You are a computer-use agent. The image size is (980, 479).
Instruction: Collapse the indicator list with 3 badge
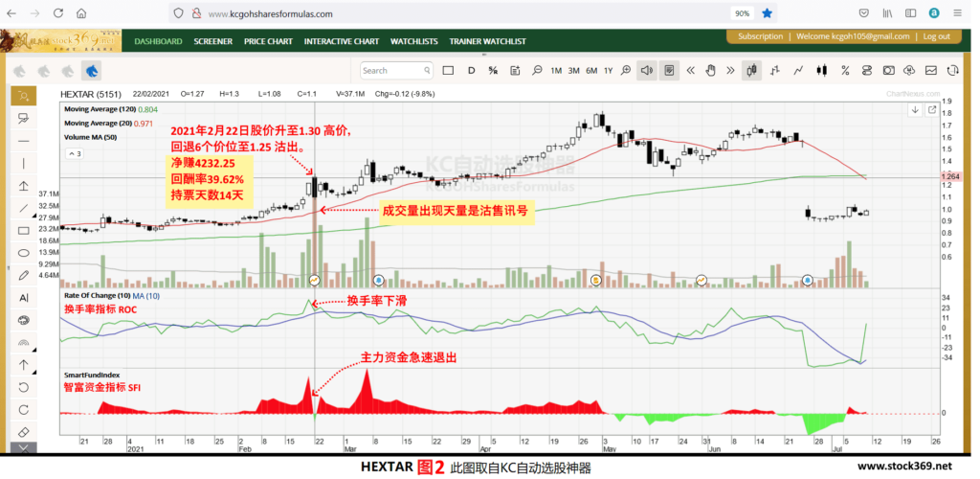coord(75,153)
